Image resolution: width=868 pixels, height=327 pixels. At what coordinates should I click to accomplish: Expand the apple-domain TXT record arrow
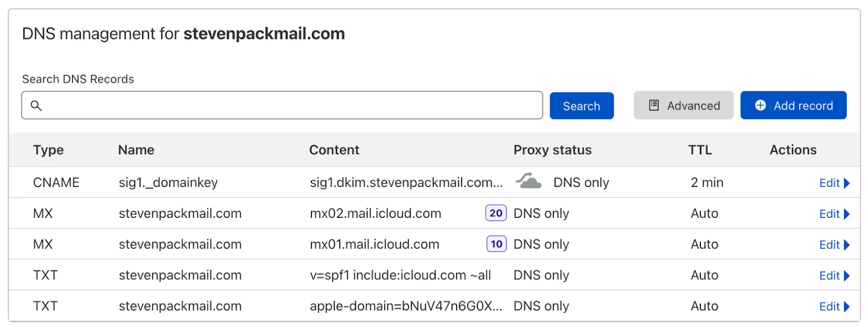click(x=847, y=307)
